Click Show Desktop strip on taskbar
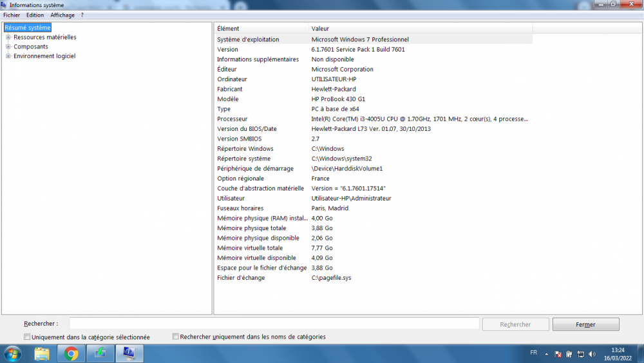Viewport: 644px width, 363px height. point(641,353)
